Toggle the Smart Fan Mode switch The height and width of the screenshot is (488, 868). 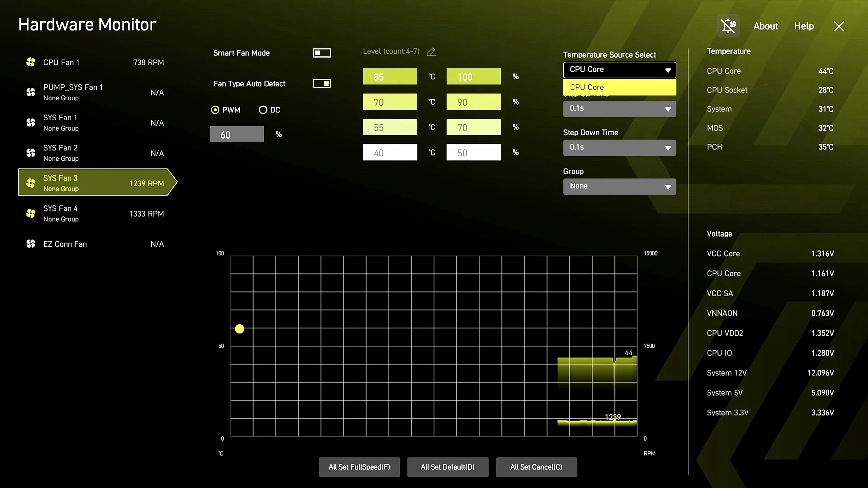321,53
